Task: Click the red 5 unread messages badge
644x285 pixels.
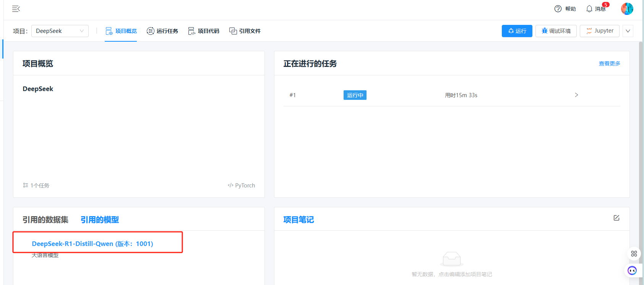Action: click(x=606, y=5)
